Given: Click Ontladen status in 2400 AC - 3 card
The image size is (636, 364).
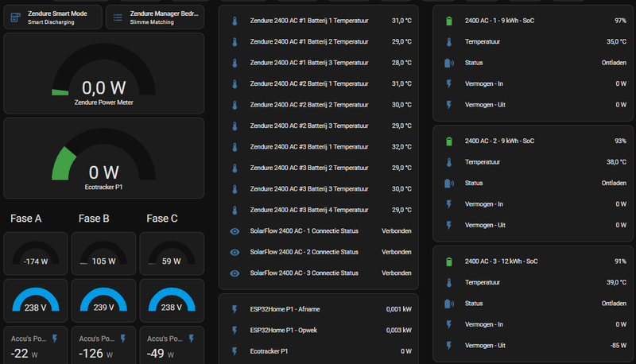Looking at the screenshot, I should coord(614,304).
